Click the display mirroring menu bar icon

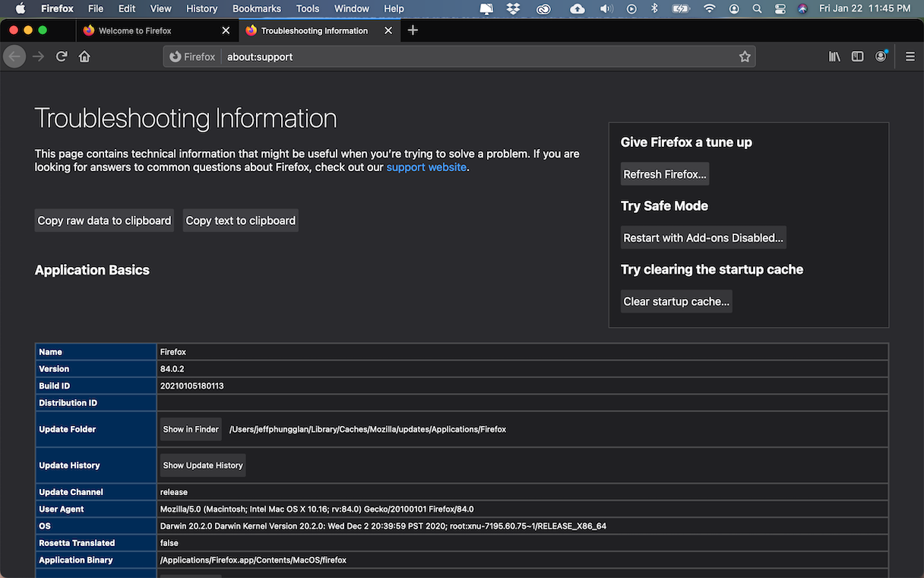point(486,8)
